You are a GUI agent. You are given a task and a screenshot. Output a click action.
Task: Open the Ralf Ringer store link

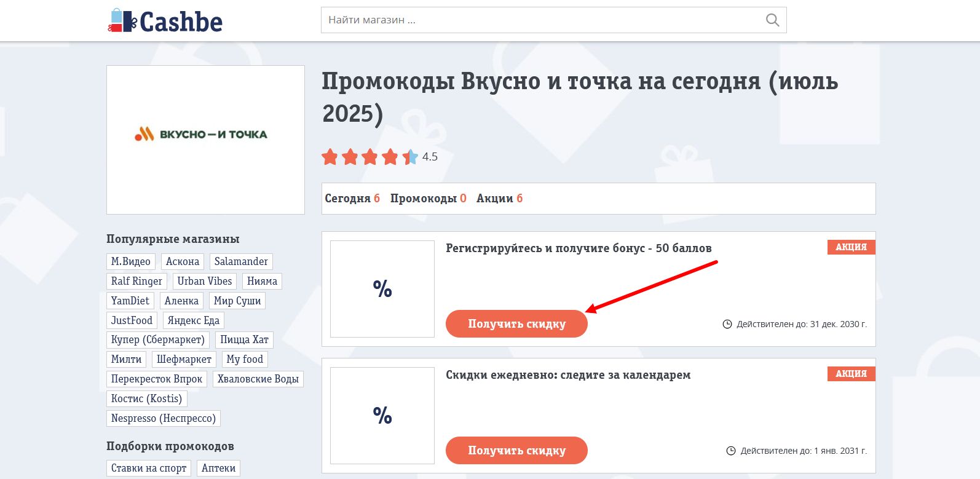point(136,281)
